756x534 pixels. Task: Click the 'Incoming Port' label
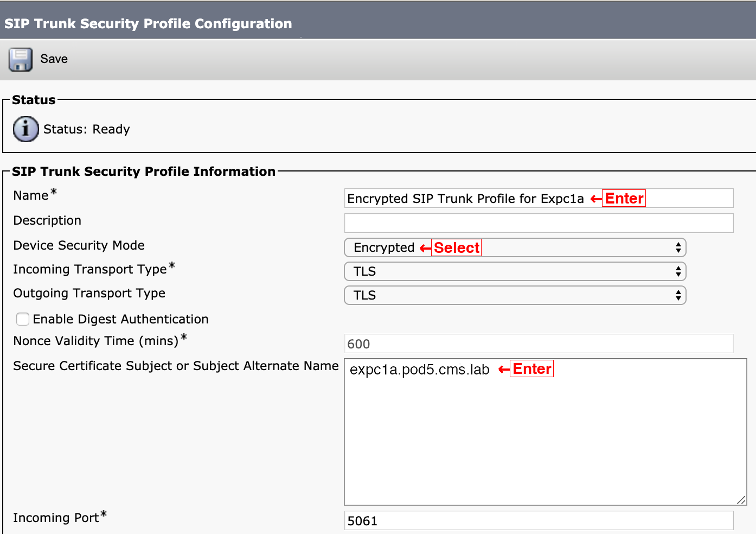[56, 518]
